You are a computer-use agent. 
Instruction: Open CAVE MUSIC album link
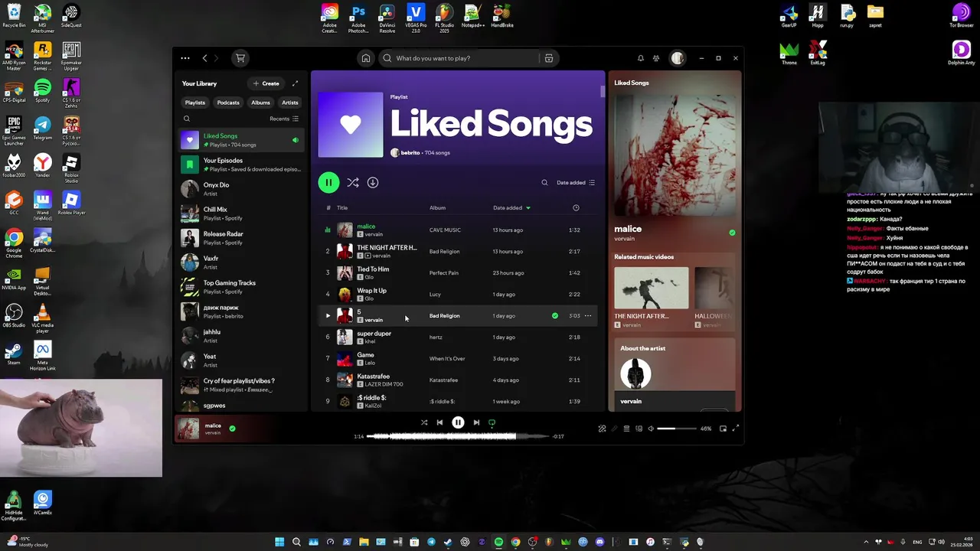445,230
